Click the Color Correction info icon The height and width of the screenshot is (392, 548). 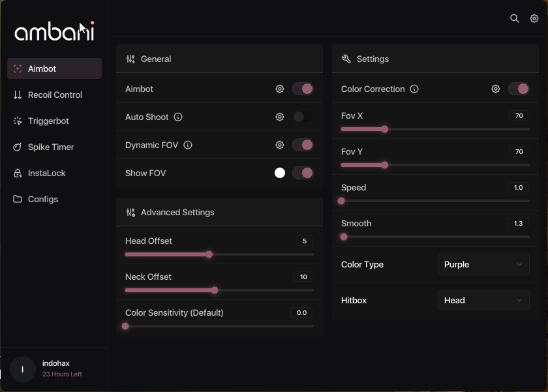[x=414, y=89]
